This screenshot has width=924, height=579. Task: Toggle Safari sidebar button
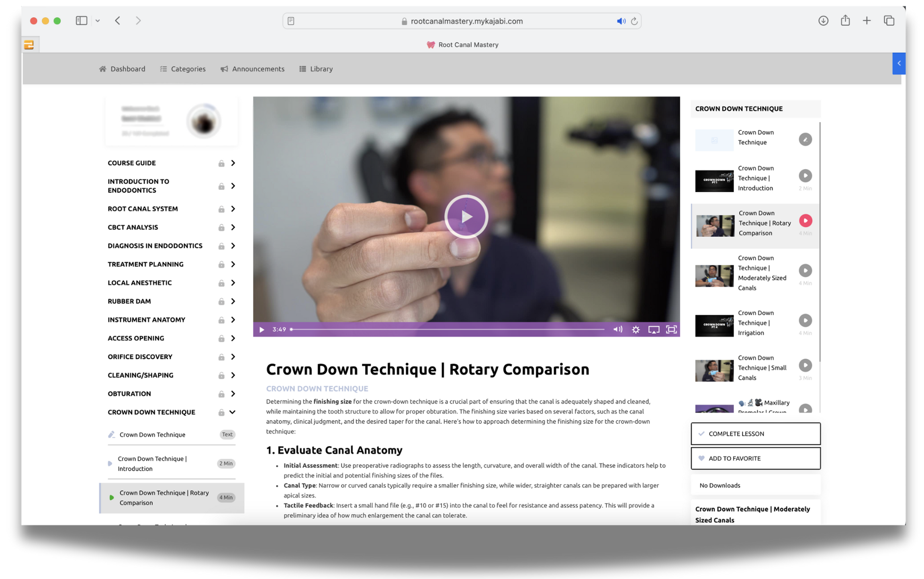click(x=82, y=21)
